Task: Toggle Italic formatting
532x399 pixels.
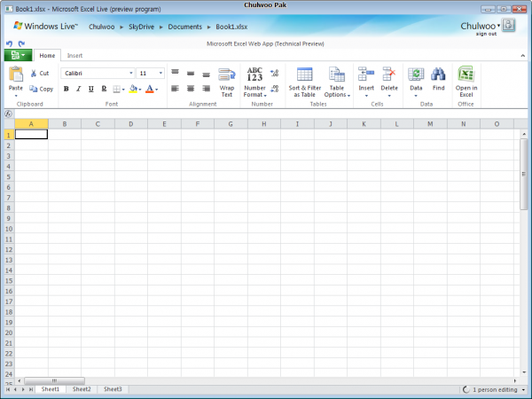Action: tap(78, 89)
